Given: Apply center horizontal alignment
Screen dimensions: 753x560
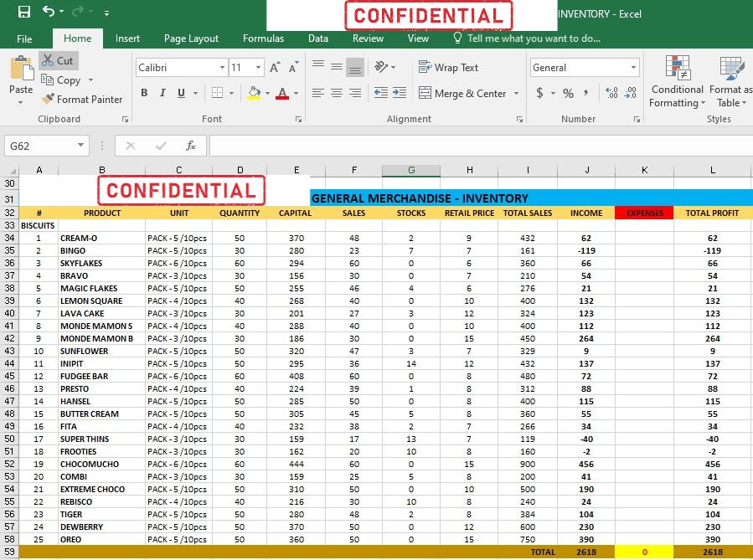Looking at the screenshot, I should (337, 93).
